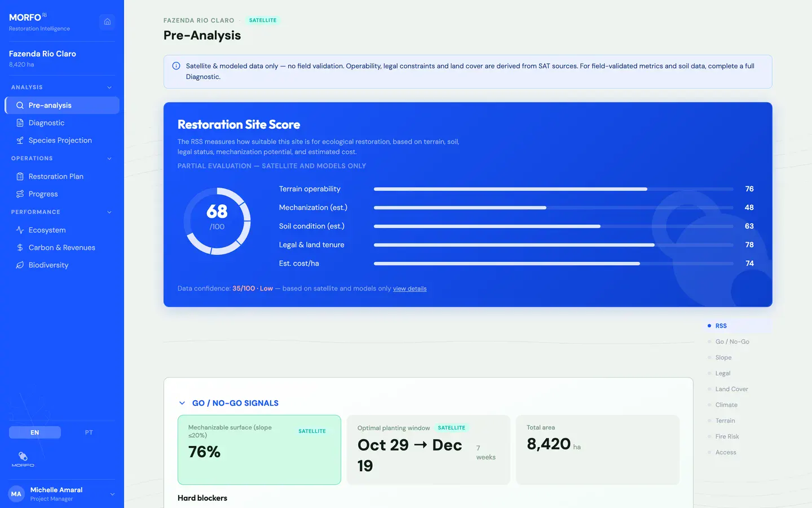Collapse the Operations sidebar section

[109, 159]
